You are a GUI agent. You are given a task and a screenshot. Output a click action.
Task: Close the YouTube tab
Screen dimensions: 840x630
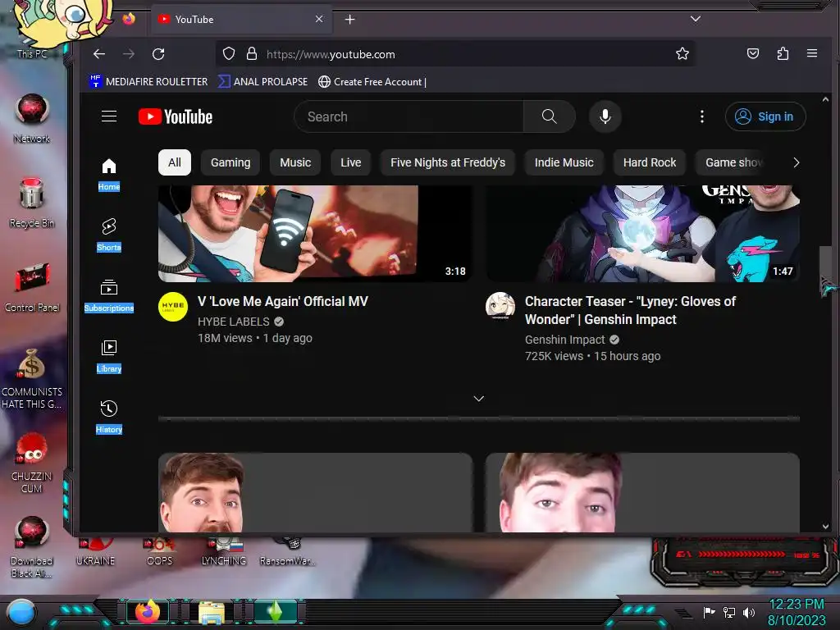click(x=319, y=20)
